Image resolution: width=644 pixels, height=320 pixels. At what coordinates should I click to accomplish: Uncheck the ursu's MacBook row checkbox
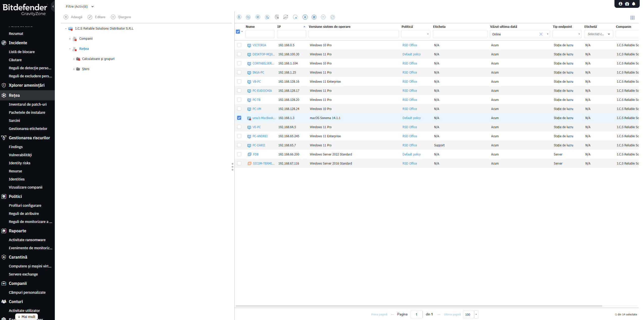239,118
